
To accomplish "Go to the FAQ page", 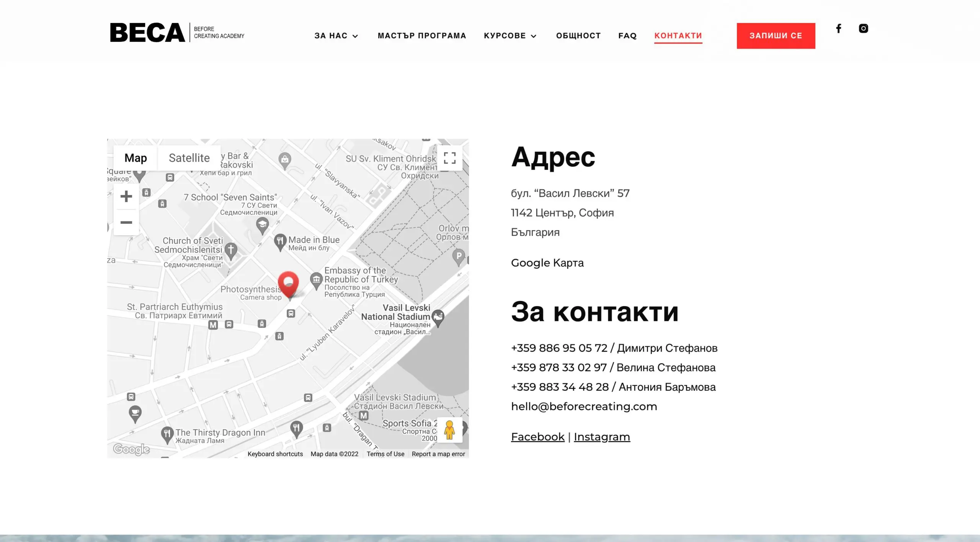I will pyautogui.click(x=627, y=36).
